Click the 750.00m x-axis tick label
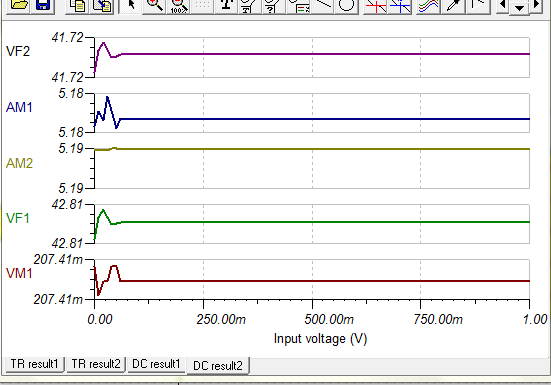The image size is (551, 385). 438,319
